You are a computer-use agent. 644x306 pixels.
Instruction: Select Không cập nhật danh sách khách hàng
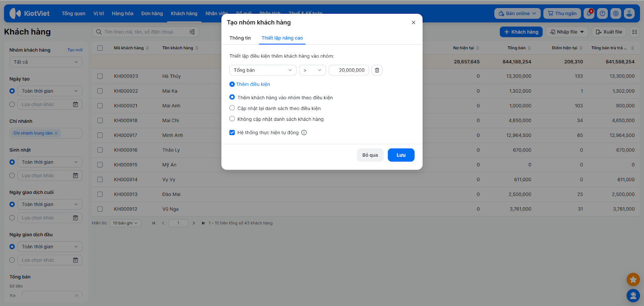[232, 119]
